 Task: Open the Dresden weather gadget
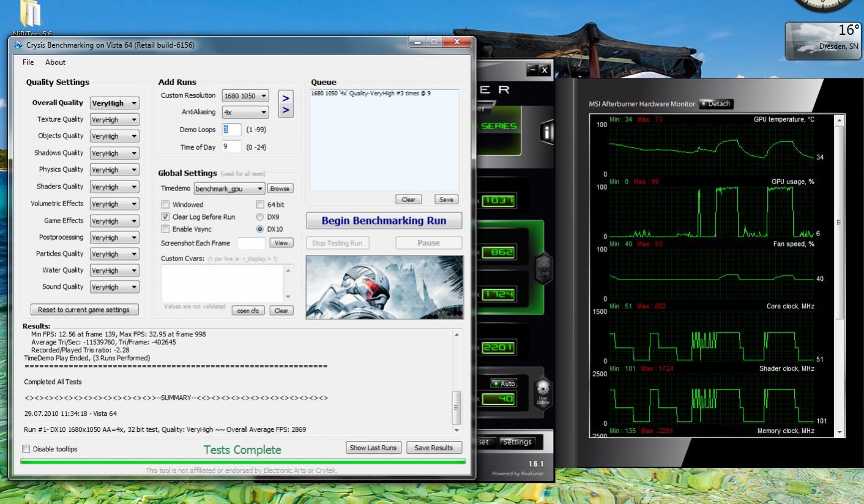[x=823, y=41]
